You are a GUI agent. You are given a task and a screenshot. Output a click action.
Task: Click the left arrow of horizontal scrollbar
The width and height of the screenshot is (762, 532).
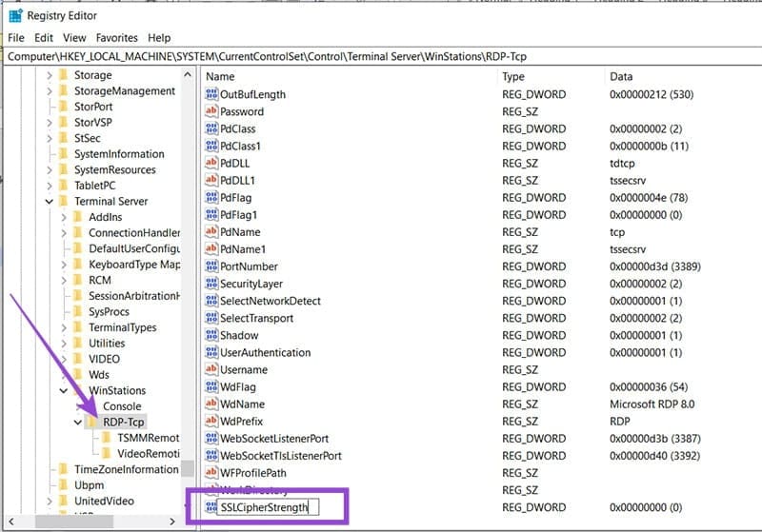(11, 522)
